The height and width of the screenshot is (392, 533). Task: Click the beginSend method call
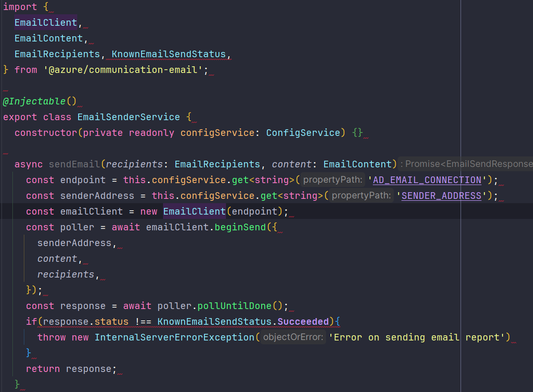click(x=240, y=227)
